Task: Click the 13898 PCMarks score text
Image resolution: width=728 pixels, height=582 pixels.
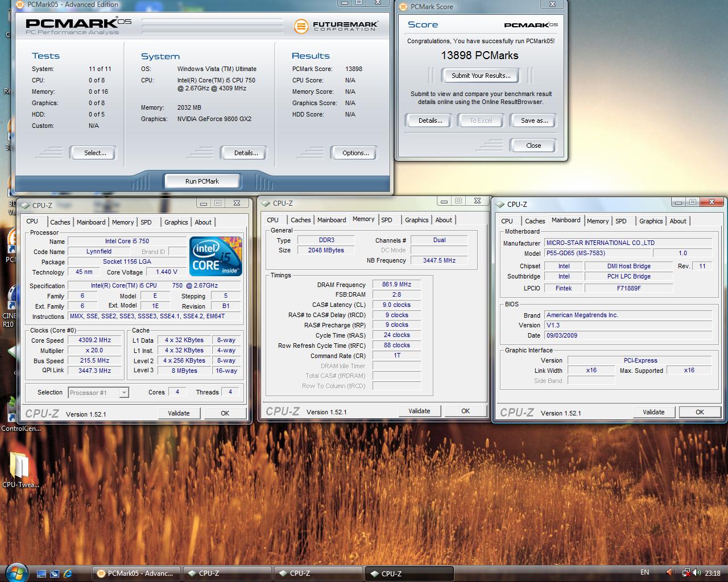Action: click(x=479, y=56)
